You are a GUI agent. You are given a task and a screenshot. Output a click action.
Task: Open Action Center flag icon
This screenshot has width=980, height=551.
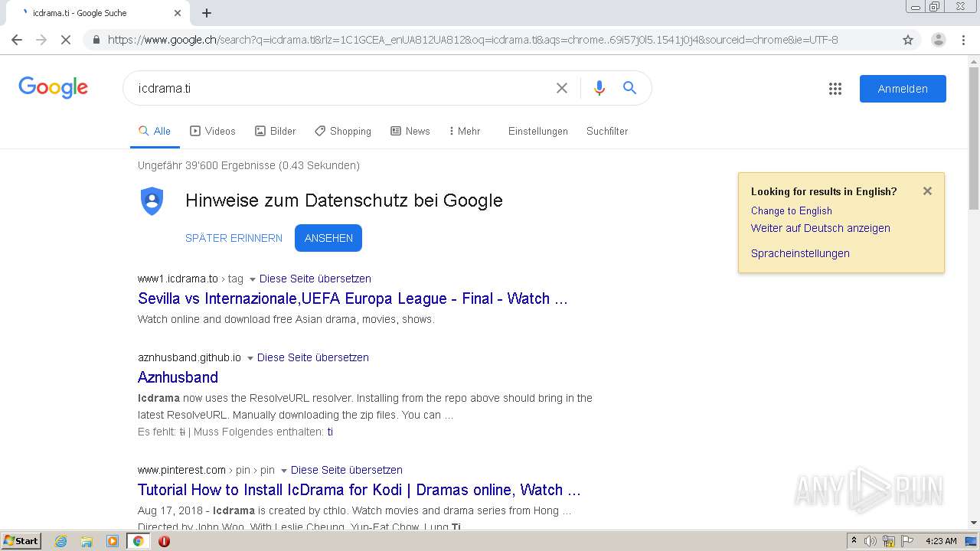906,541
